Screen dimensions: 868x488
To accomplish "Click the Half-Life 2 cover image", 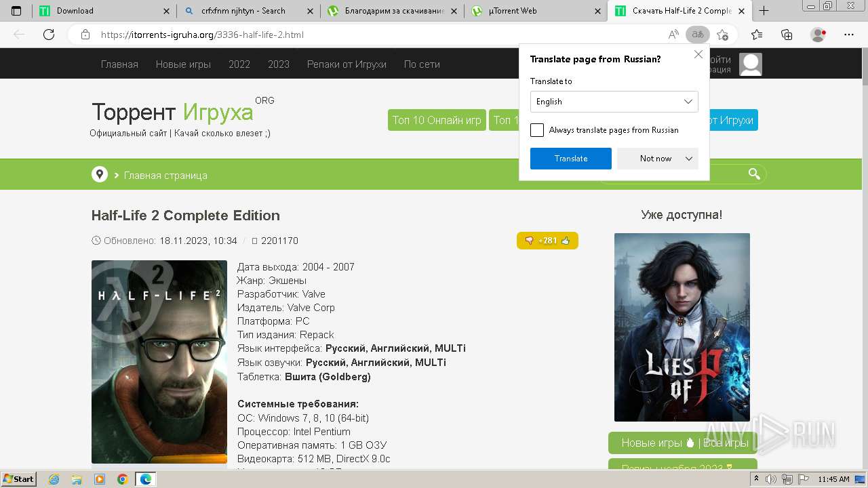I will [x=159, y=362].
